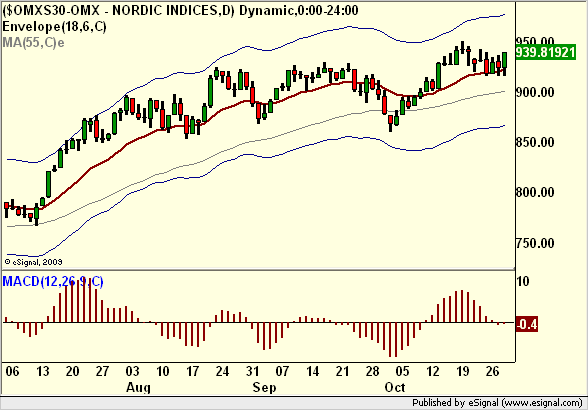This screenshot has height=410, width=588.
Task: Click date label '07' on time axis
Action: coord(282,371)
